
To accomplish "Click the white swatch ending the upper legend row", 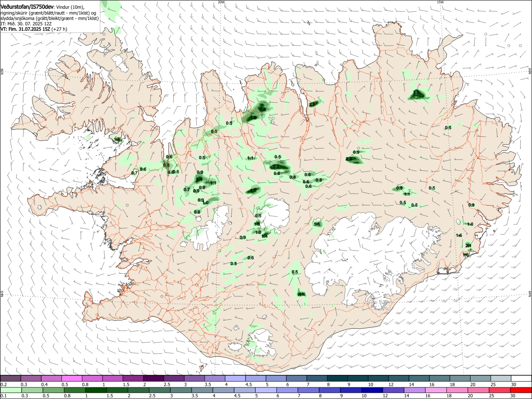I will coord(520,378).
